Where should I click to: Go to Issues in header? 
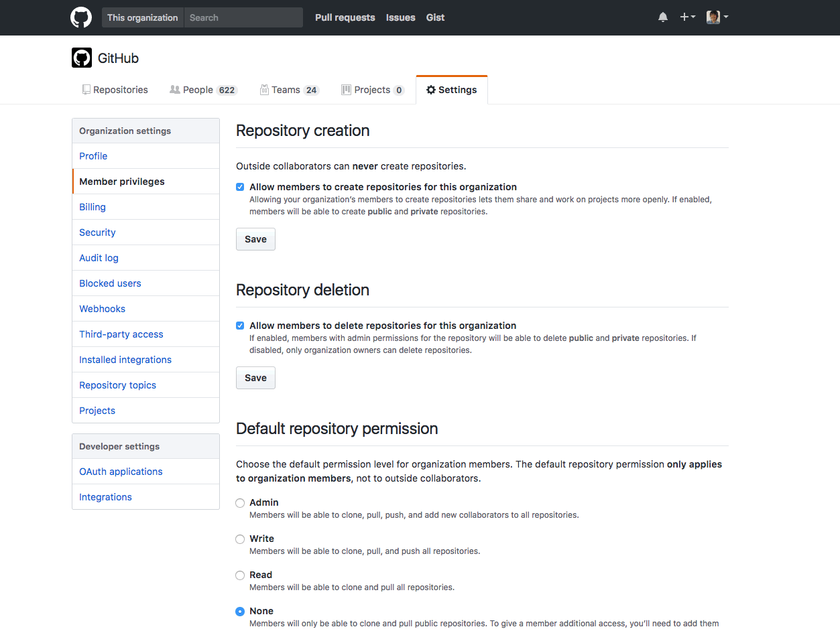[x=401, y=17]
